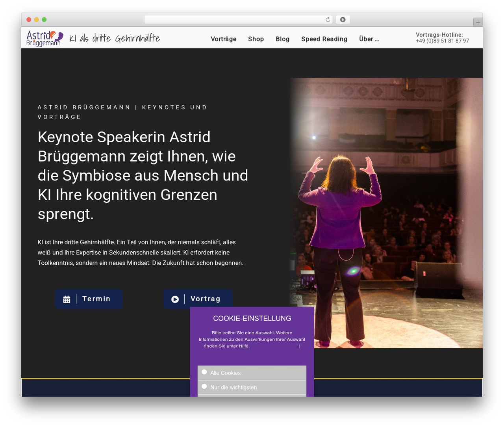Reload the page with the refresh icon
This screenshot has height=427, width=504.
328,20
